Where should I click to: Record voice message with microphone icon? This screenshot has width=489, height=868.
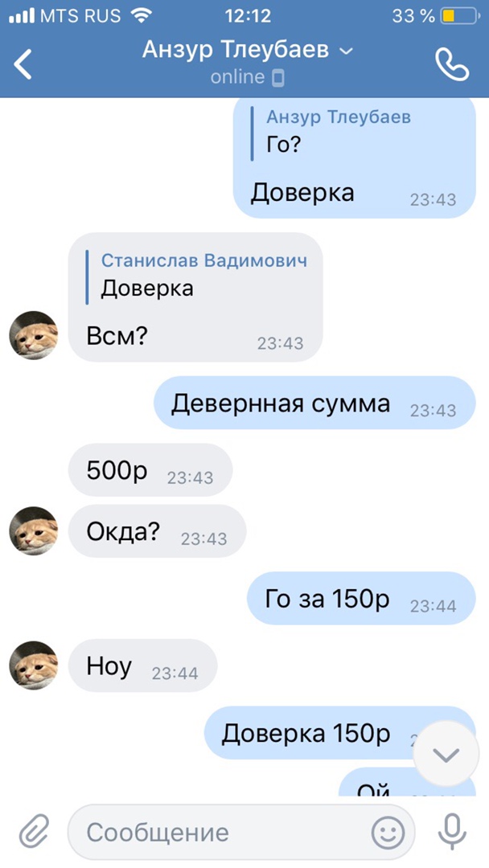(452, 832)
